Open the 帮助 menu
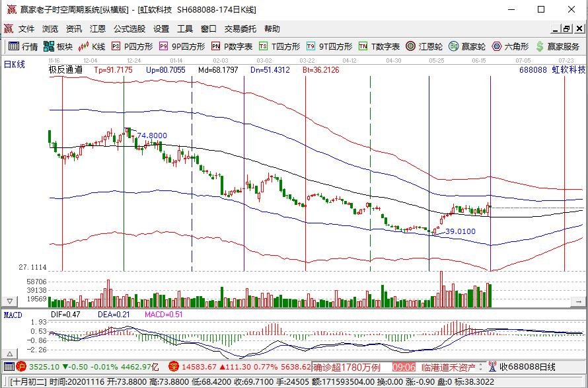Image resolution: width=588 pixels, height=388 pixels. click(x=272, y=29)
